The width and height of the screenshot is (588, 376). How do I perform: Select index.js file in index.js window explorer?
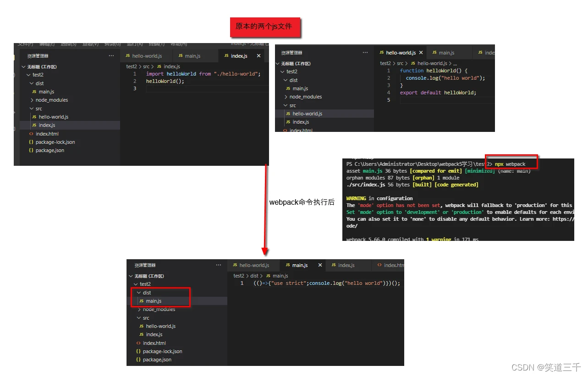coord(47,125)
